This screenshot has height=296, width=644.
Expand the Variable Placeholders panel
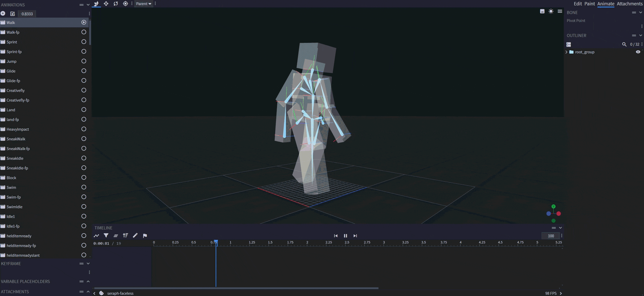coord(88,281)
